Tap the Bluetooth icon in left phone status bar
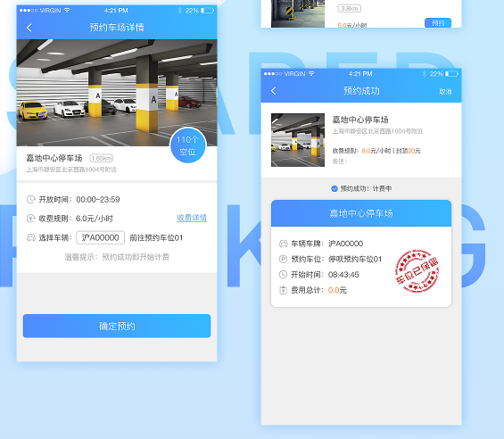This screenshot has height=439, width=504. point(179,11)
